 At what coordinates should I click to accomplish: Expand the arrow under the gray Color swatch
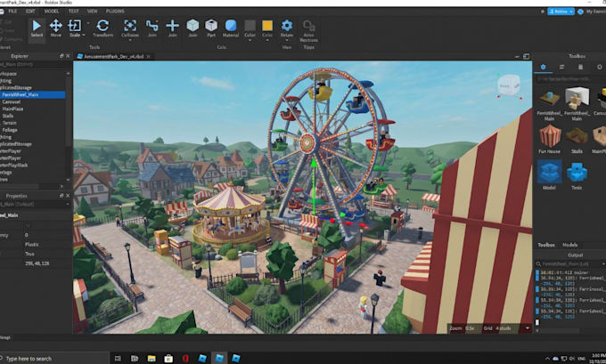point(250,40)
